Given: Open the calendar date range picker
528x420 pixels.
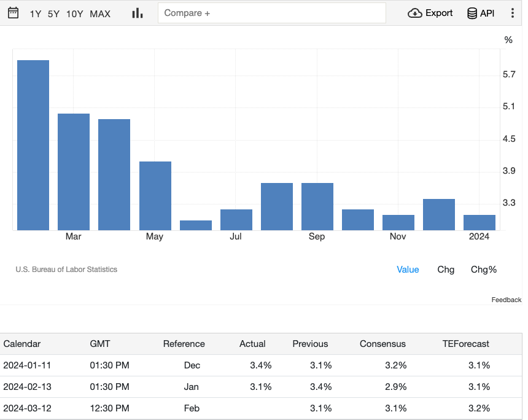Looking at the screenshot, I should pos(13,13).
